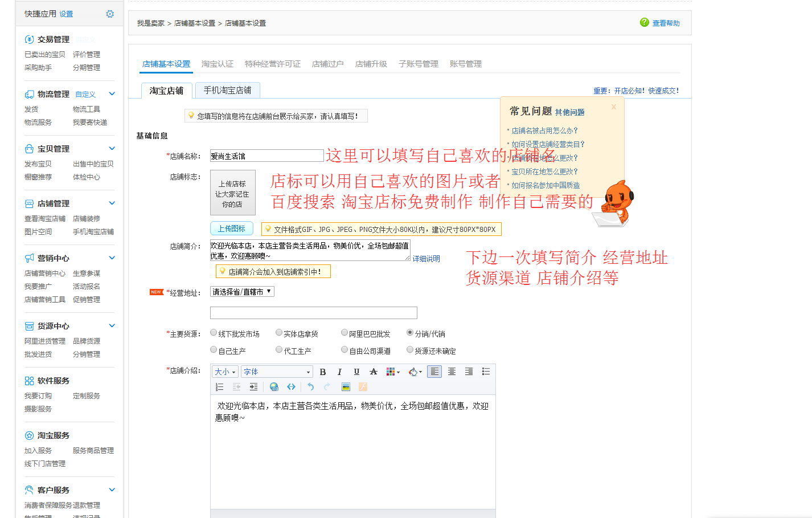Image resolution: width=812 pixels, height=518 pixels.
Task: Open the 大小 font size dropdown
Action: (225, 372)
